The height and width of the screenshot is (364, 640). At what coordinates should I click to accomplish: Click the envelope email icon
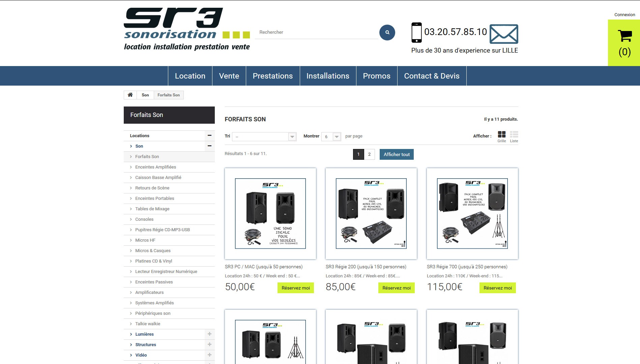[x=504, y=34]
